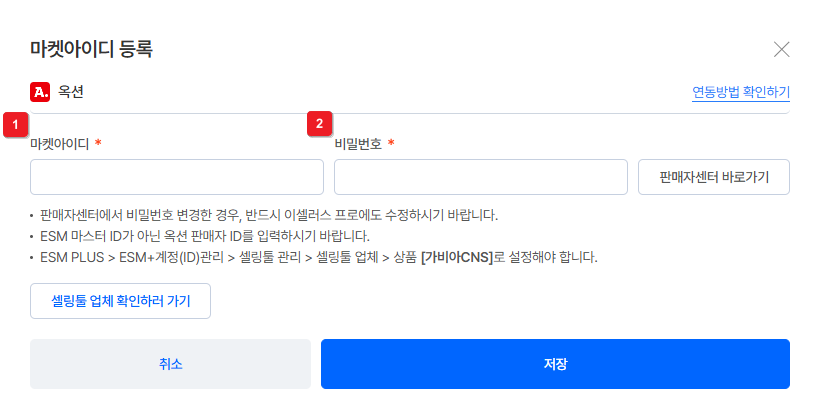Click the red number 2 badge
The height and width of the screenshot is (414, 820).
(319, 124)
